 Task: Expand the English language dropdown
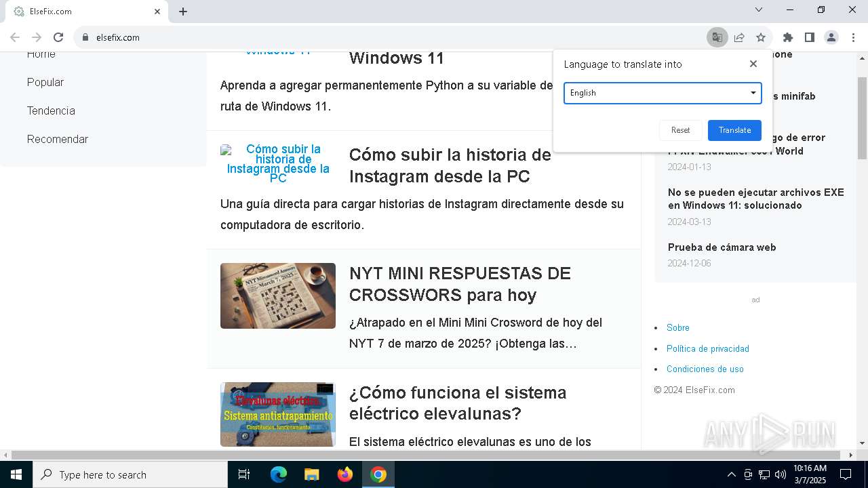[x=663, y=93]
